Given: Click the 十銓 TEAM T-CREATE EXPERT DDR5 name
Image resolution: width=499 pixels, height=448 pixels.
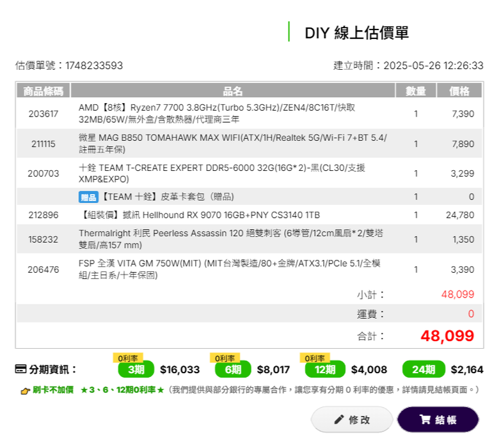Looking at the screenshot, I should tap(222, 173).
